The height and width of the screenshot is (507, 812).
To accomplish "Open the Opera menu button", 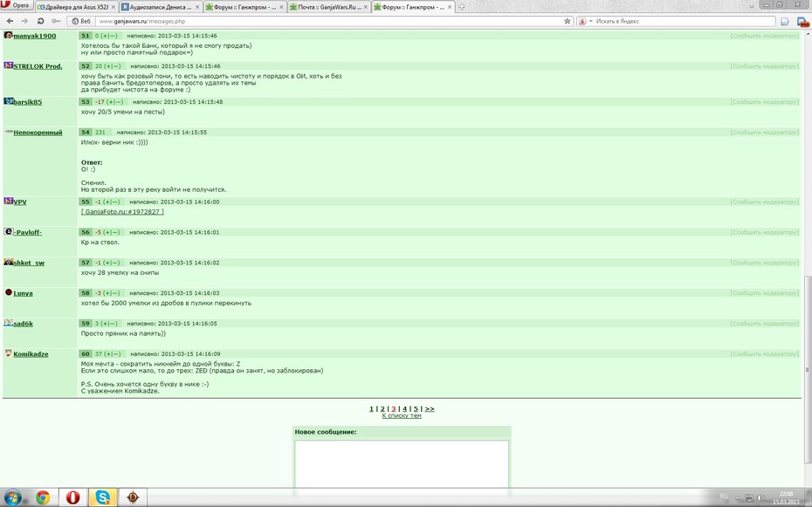I will pos(17,6).
